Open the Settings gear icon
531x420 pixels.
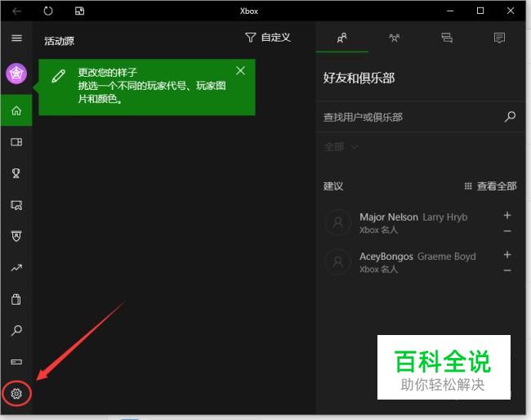(16, 393)
